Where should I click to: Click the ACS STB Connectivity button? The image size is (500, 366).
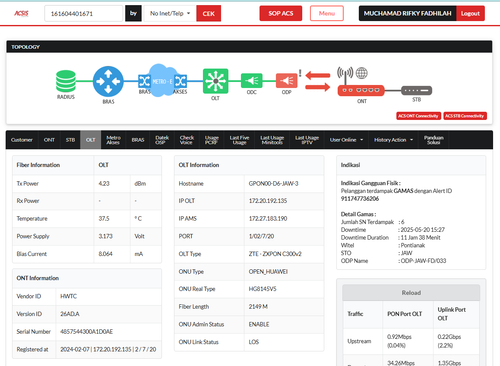coord(465,116)
